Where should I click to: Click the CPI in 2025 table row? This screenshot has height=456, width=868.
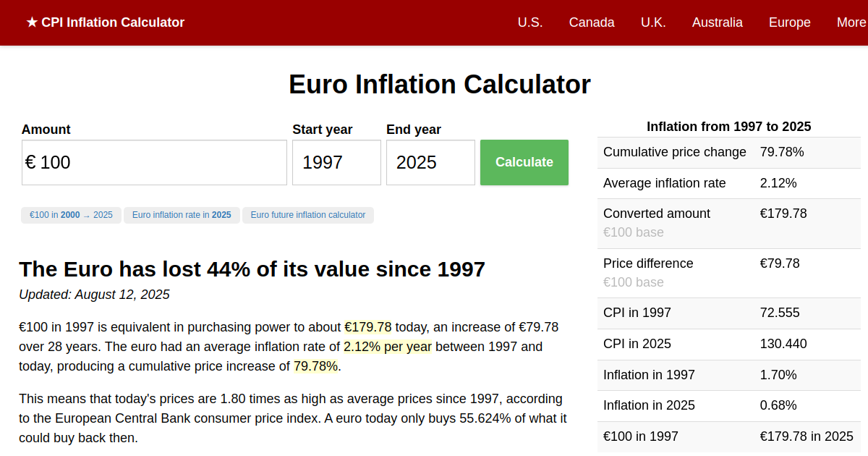728,344
